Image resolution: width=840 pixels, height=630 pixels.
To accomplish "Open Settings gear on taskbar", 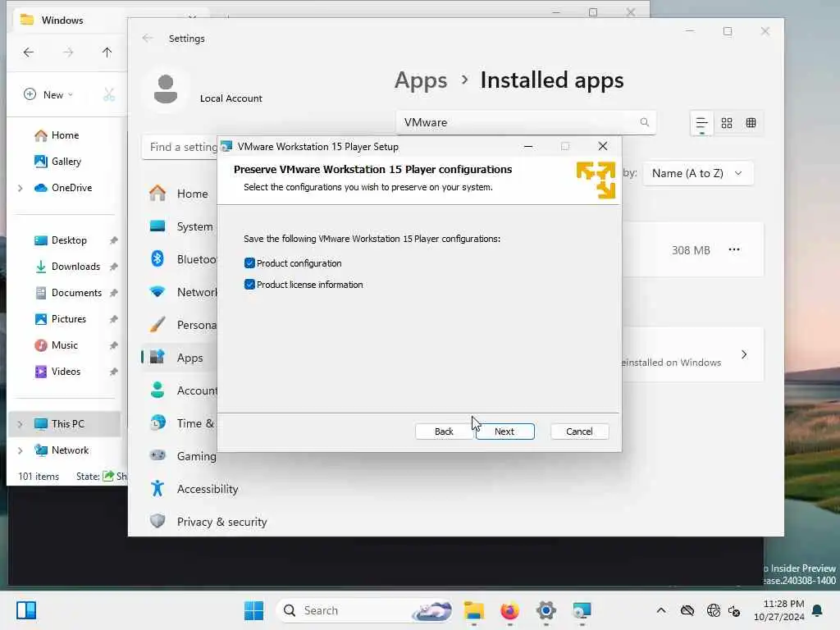I will point(546,610).
